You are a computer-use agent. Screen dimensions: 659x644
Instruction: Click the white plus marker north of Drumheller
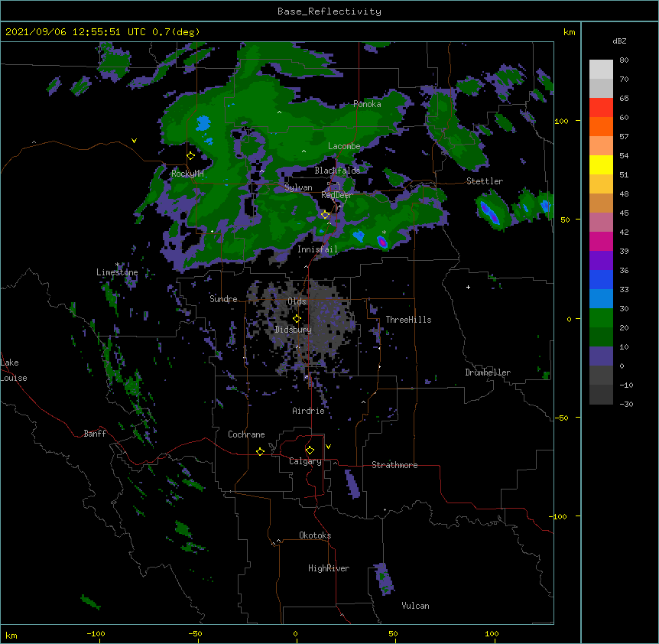468,287
